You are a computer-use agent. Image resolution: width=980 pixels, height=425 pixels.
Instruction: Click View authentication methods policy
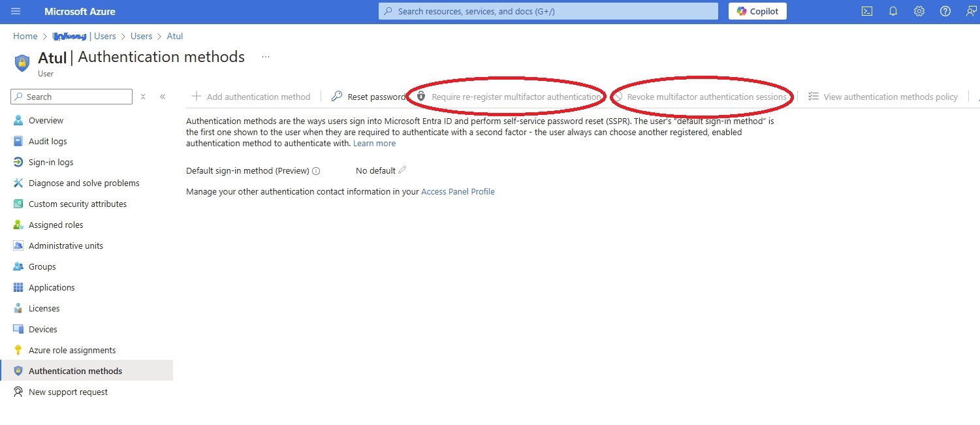tap(883, 97)
